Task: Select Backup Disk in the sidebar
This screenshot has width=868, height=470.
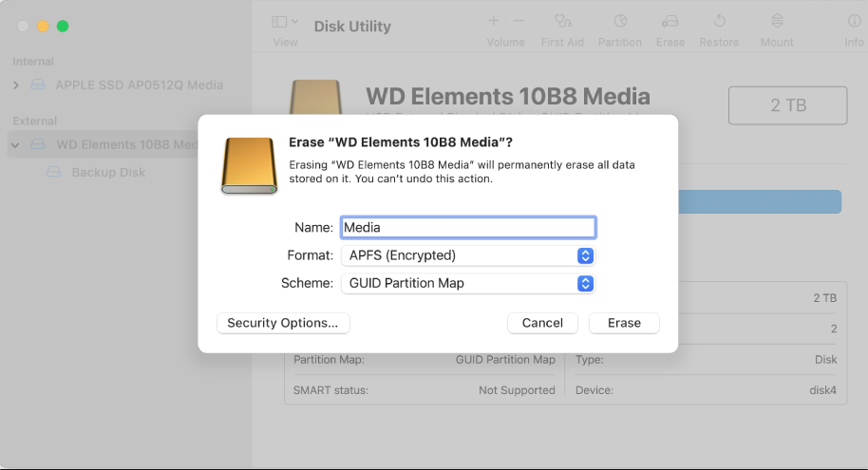Action: [108, 173]
